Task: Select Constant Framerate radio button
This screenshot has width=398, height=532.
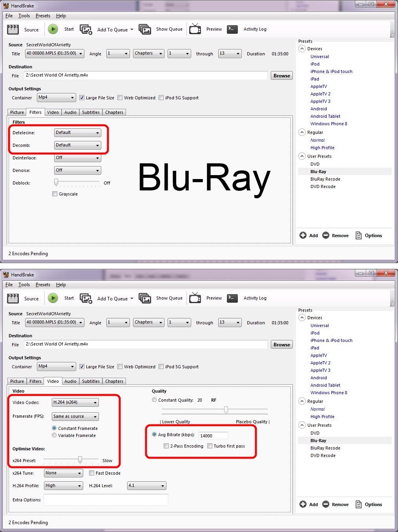Action: 54,428
